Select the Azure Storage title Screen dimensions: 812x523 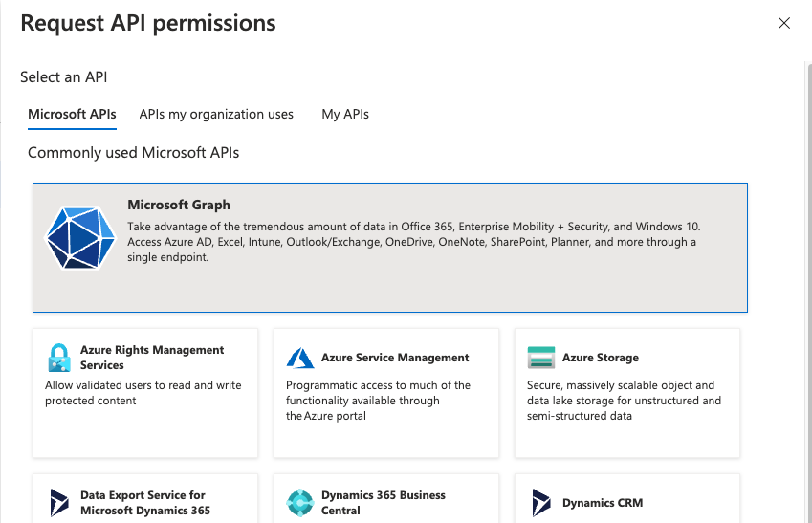coord(601,358)
